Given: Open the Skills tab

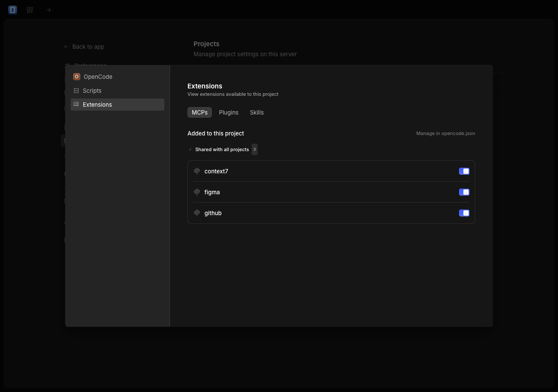Looking at the screenshot, I should (x=257, y=112).
